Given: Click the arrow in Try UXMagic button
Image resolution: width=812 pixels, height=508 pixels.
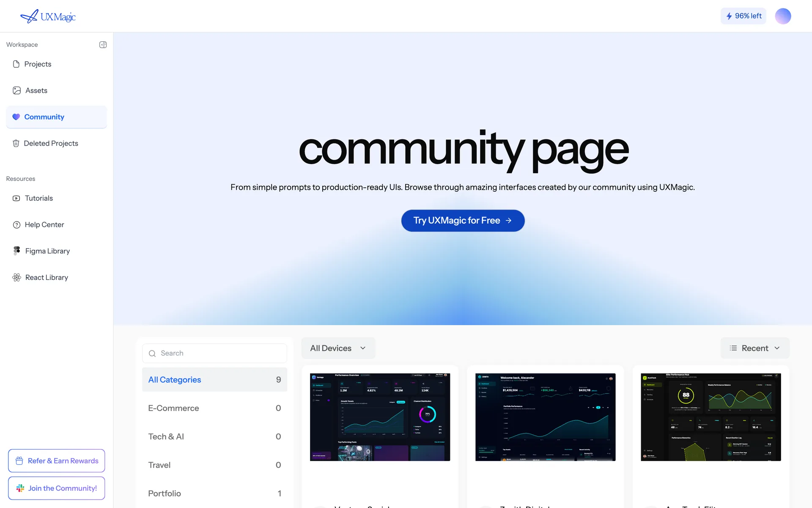Looking at the screenshot, I should 509,221.
